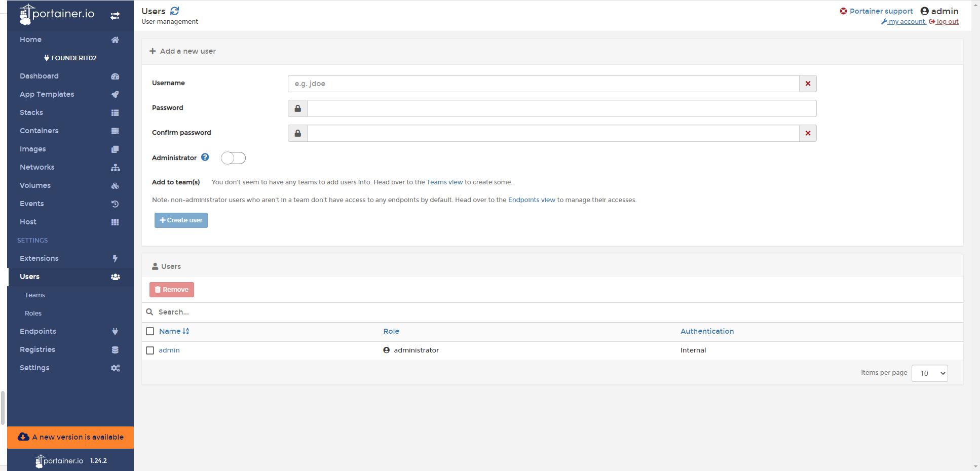Open Images using its sidebar icon
Viewport: 980px width, 471px height.
pyautogui.click(x=115, y=149)
